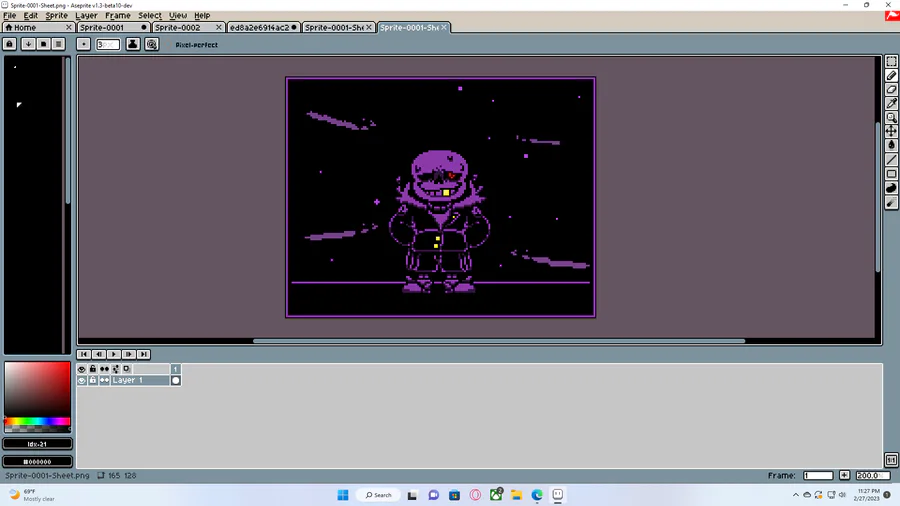Screen dimensions: 900x506
Task: Click the brush size input field
Action: [x=108, y=44]
